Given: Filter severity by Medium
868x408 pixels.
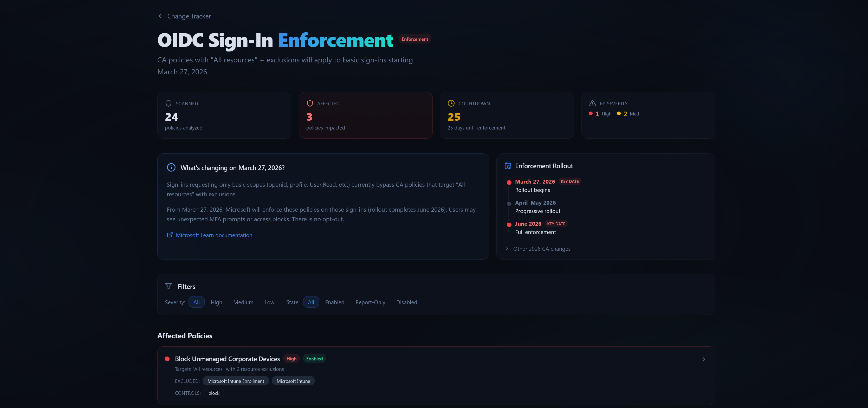Looking at the screenshot, I should pos(243,302).
